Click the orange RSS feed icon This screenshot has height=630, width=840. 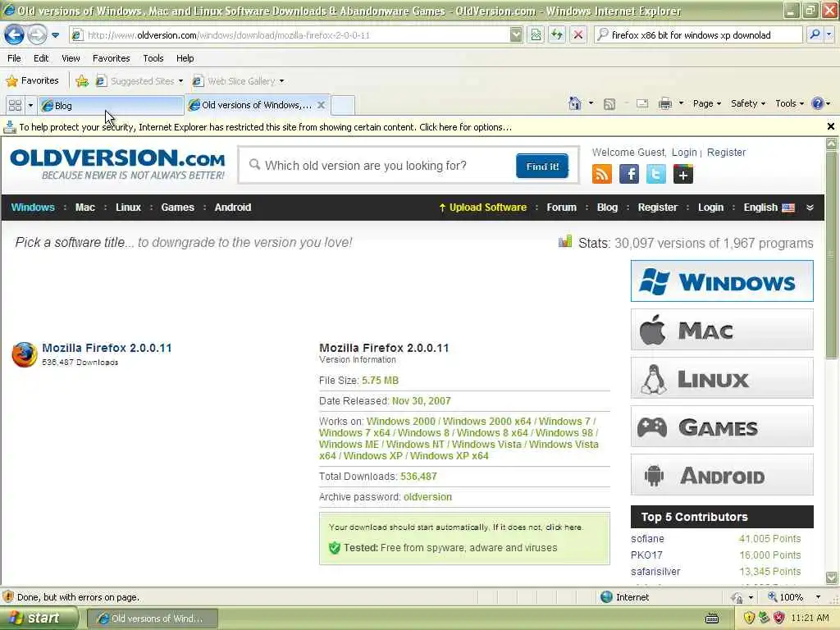click(x=602, y=174)
